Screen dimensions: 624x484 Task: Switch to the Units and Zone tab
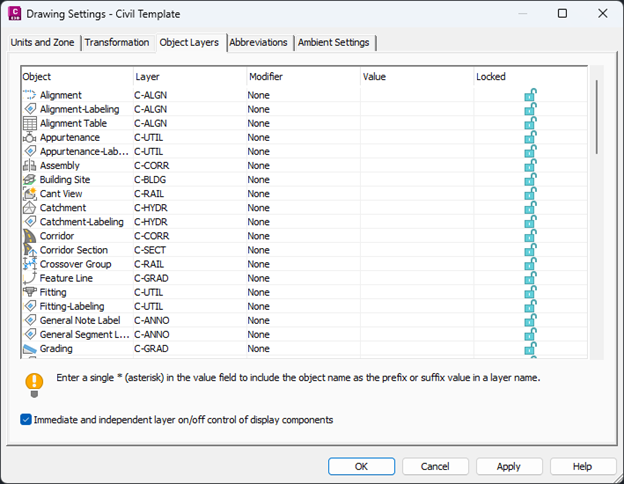coord(44,42)
